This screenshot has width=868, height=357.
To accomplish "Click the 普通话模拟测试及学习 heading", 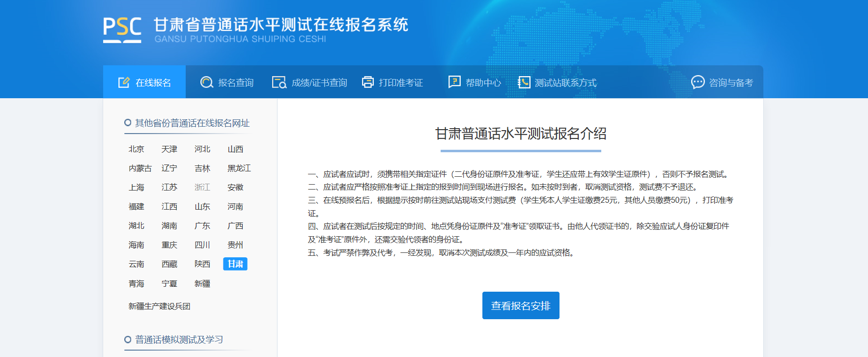I will (179, 339).
